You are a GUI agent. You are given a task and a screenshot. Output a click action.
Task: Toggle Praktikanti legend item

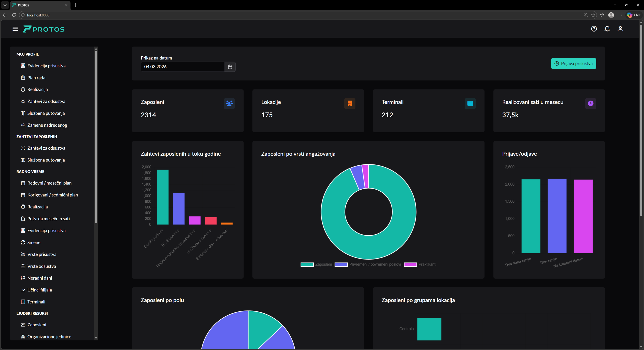click(420, 265)
